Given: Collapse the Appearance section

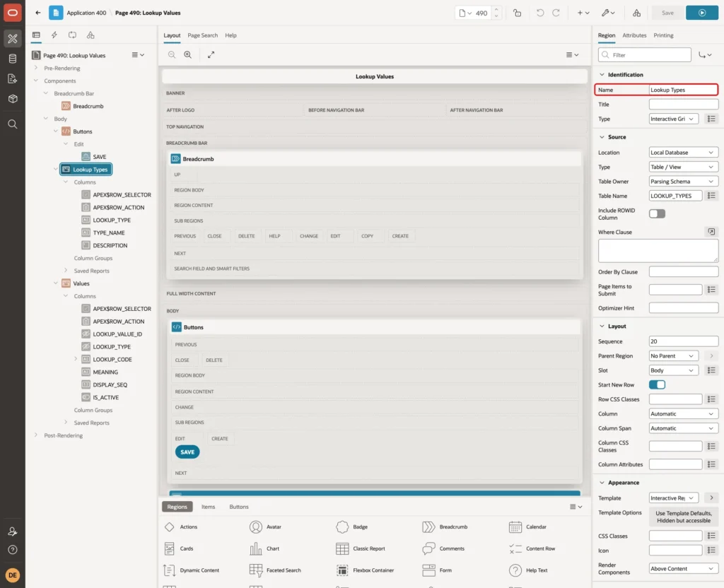Looking at the screenshot, I should tap(602, 482).
